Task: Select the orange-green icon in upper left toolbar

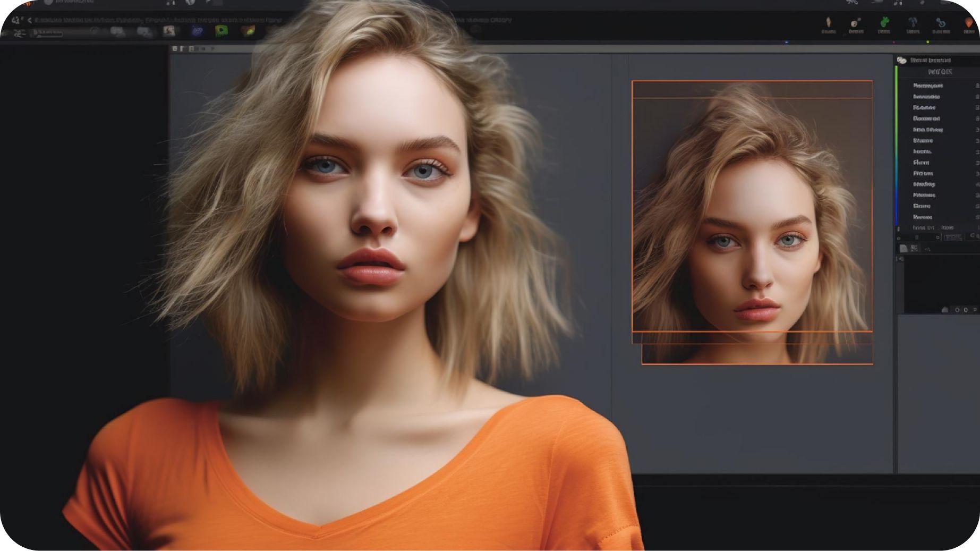Action: pyautogui.click(x=248, y=31)
